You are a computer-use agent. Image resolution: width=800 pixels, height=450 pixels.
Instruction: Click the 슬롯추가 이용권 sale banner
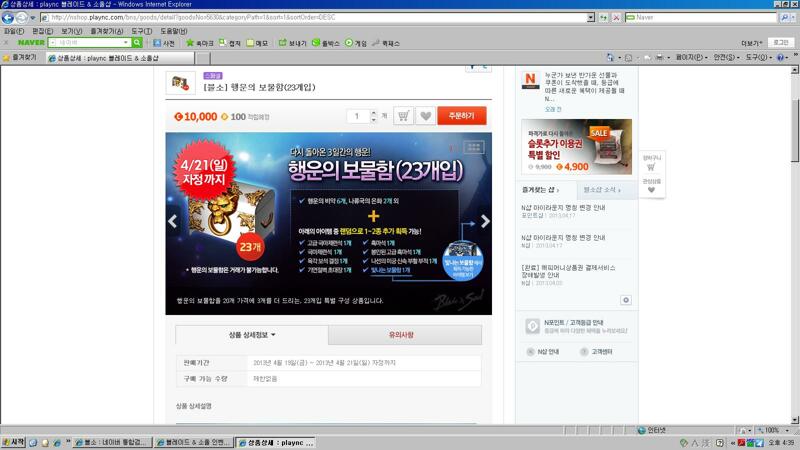click(x=577, y=147)
